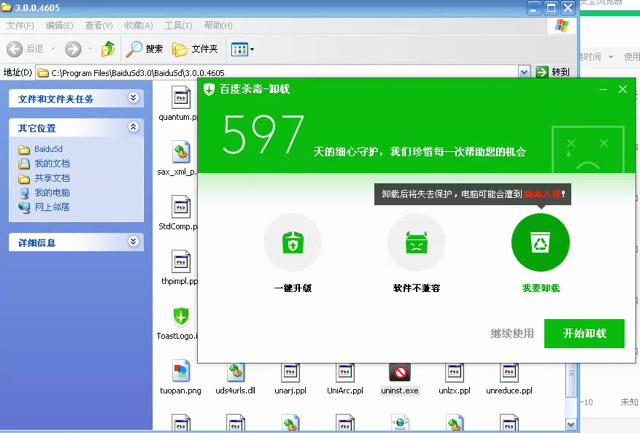The width and height of the screenshot is (640, 433).
Task: Select the quantum.ppl file icon
Action: 181,97
